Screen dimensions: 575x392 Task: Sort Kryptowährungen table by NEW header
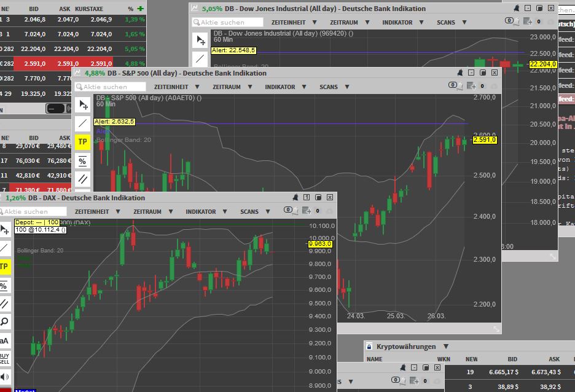[472, 359]
